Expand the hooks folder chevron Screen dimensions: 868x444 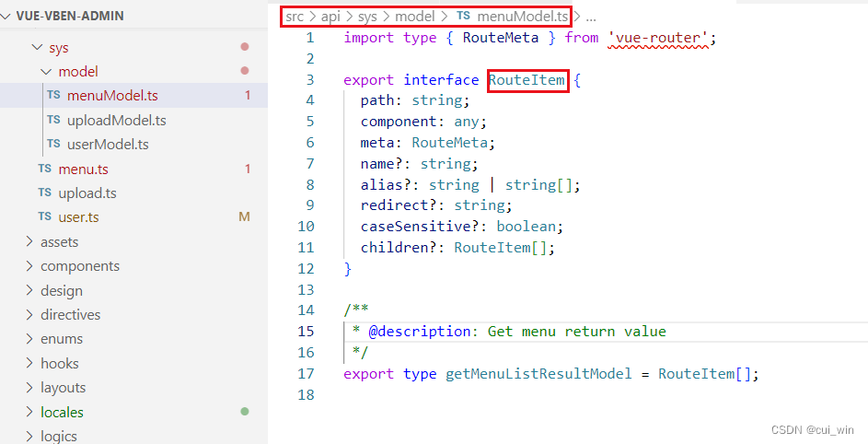point(29,363)
